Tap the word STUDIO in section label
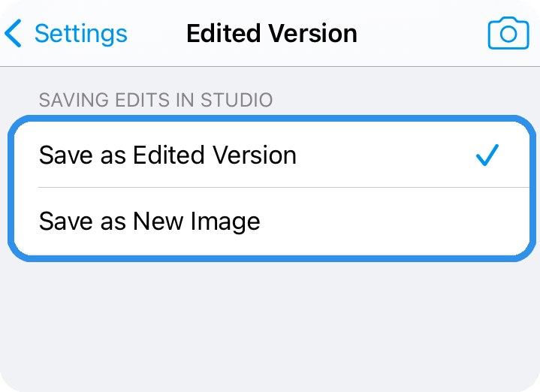This screenshot has width=540, height=392. tap(237, 100)
